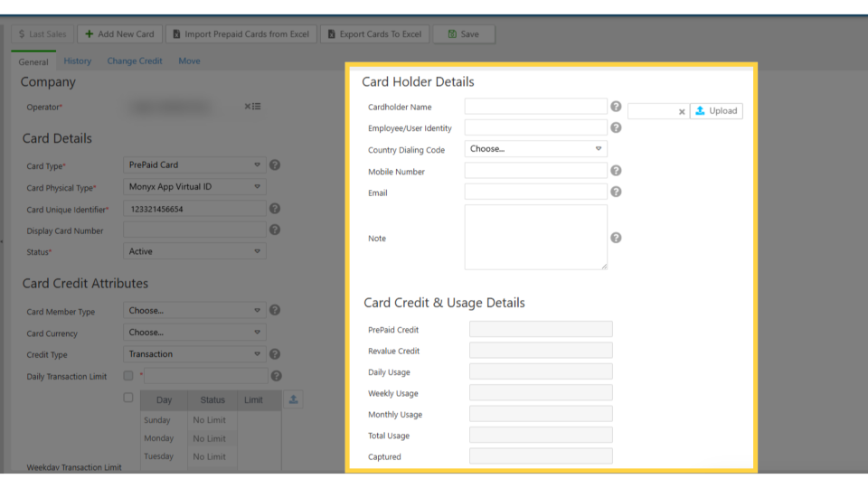Screen dimensions: 868x488
Task: Open the Country Dialing Code dropdown
Action: (535, 149)
